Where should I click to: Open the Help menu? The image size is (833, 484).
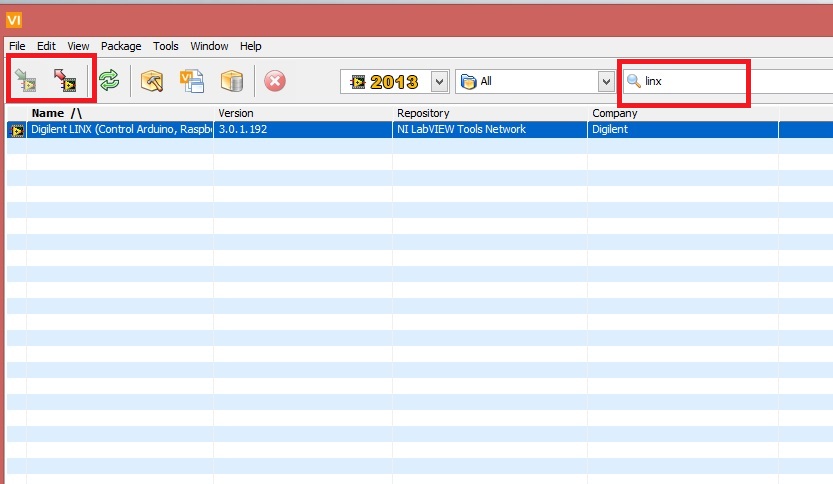click(x=251, y=46)
